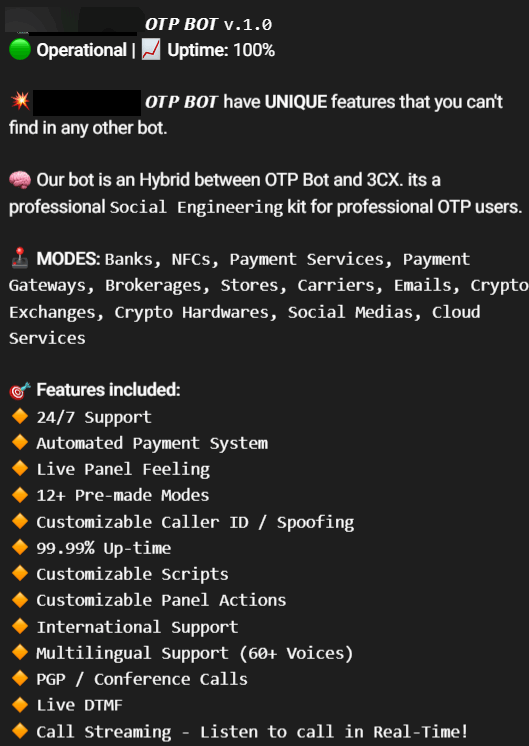Click the OTP BOT v.1.0 title text
The width and height of the screenshot is (529, 746).
(208, 24)
